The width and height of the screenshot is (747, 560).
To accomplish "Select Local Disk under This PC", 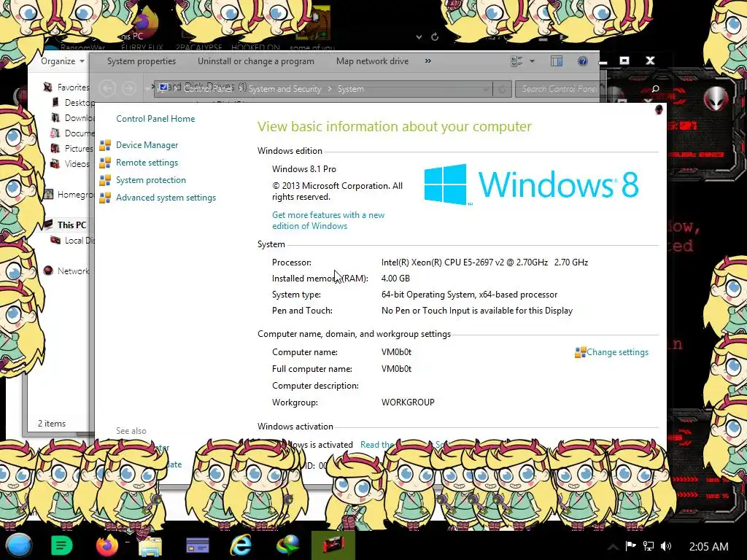I will [79, 241].
